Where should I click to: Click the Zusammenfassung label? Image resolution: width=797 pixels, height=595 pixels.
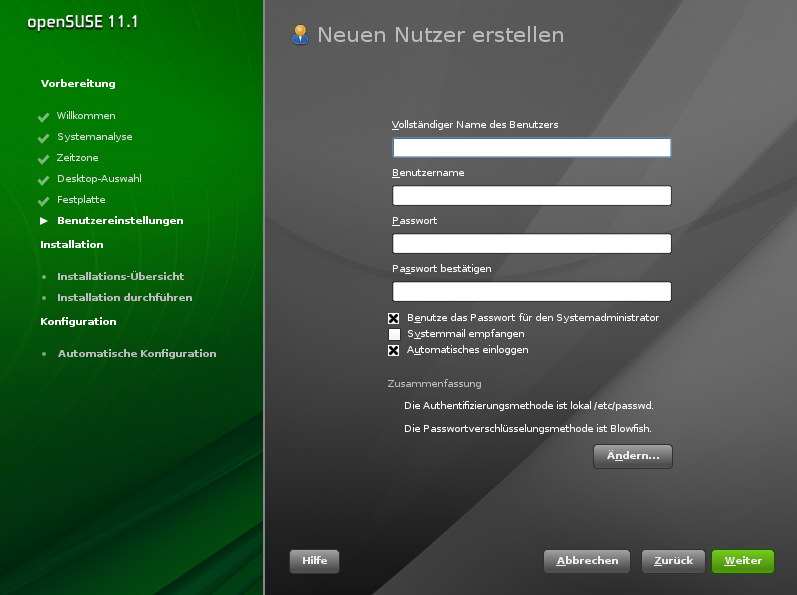click(435, 384)
